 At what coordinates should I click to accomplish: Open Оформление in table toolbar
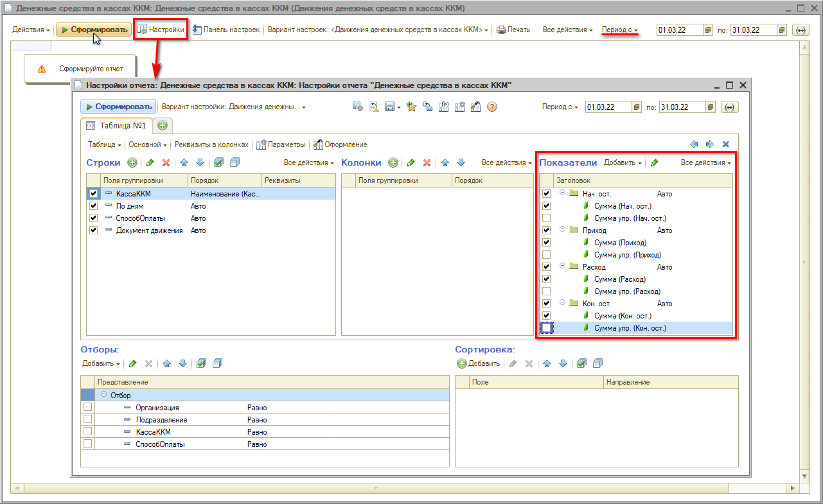pyautogui.click(x=340, y=144)
